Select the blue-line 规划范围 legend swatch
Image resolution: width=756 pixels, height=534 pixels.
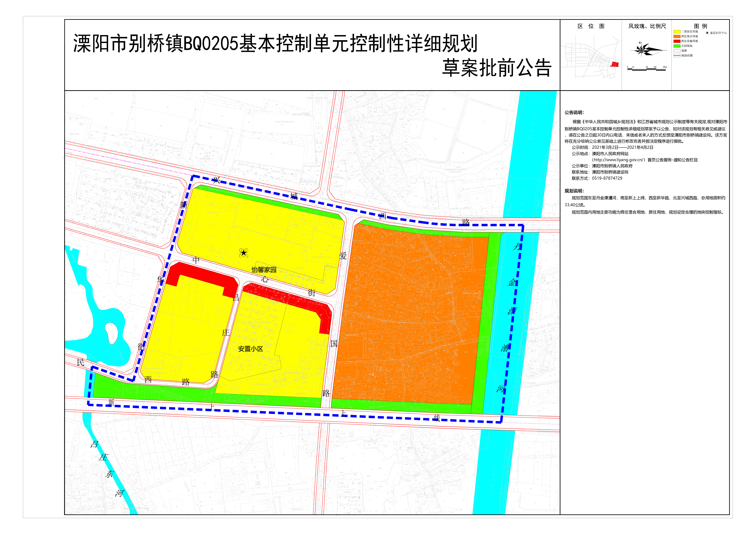(x=677, y=55)
